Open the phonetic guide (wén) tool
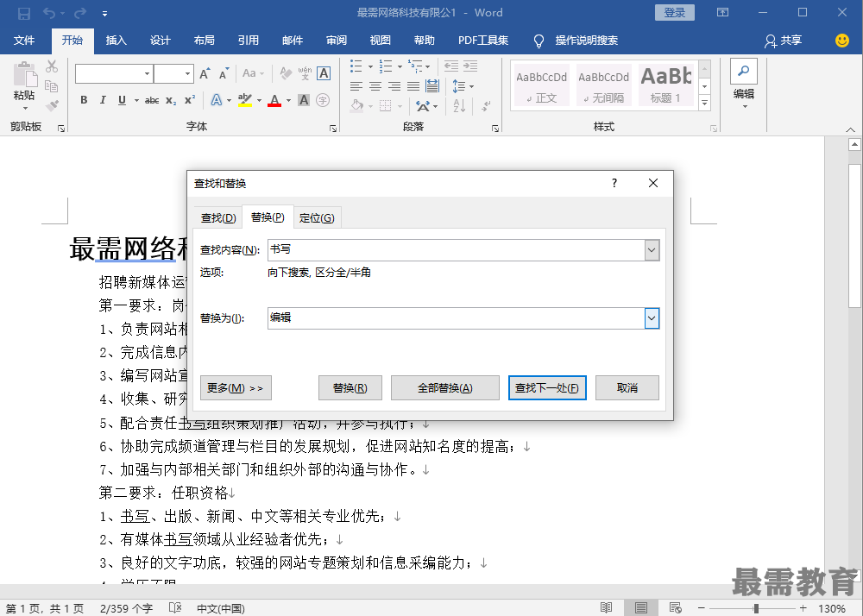This screenshot has width=863, height=616. click(x=305, y=73)
